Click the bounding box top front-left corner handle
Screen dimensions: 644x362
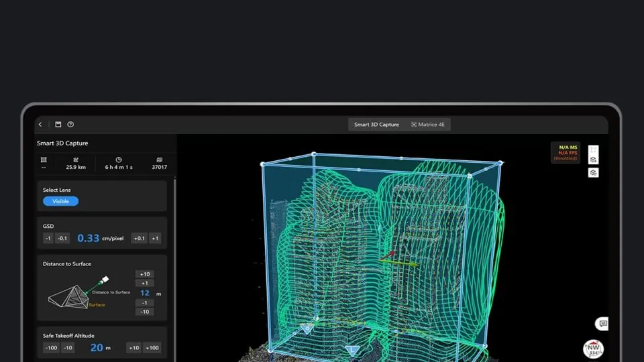coord(263,164)
